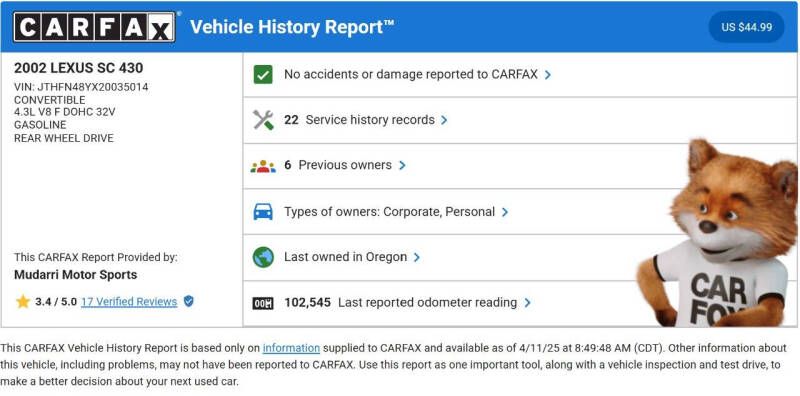The width and height of the screenshot is (800, 396).
Task: Click the CARFAX logo in the header
Action: coord(94,27)
